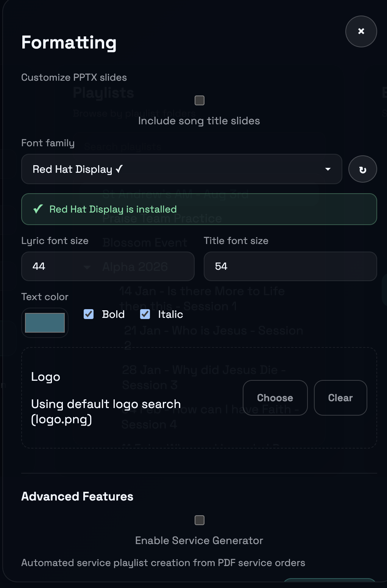The height and width of the screenshot is (588, 387).
Task: Uncheck the Bold formatting option
Action: coord(88,314)
